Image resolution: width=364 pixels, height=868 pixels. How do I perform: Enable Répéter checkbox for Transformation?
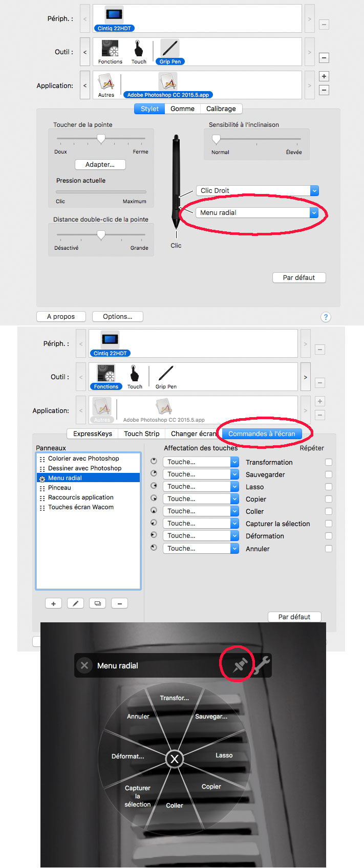pyautogui.click(x=329, y=462)
